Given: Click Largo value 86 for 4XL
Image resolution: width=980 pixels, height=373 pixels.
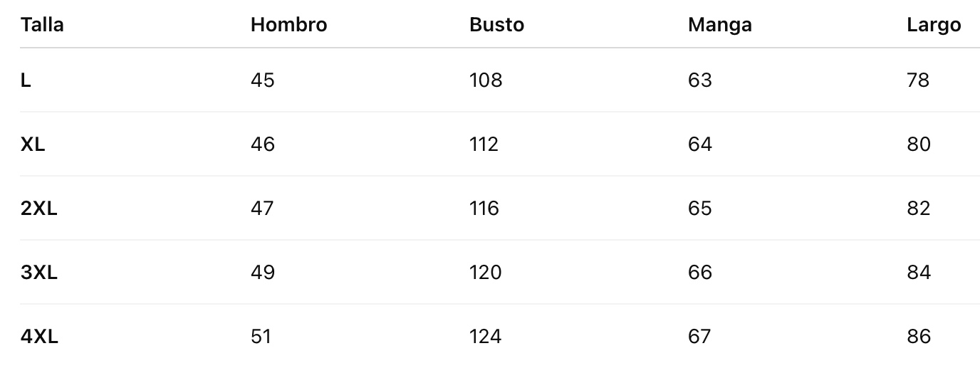Looking at the screenshot, I should [918, 337].
